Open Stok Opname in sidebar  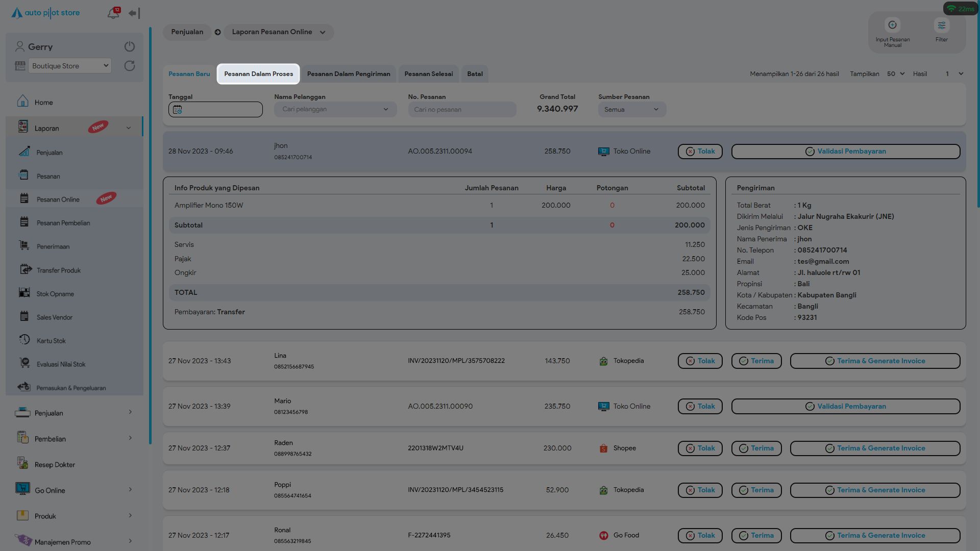55,294
